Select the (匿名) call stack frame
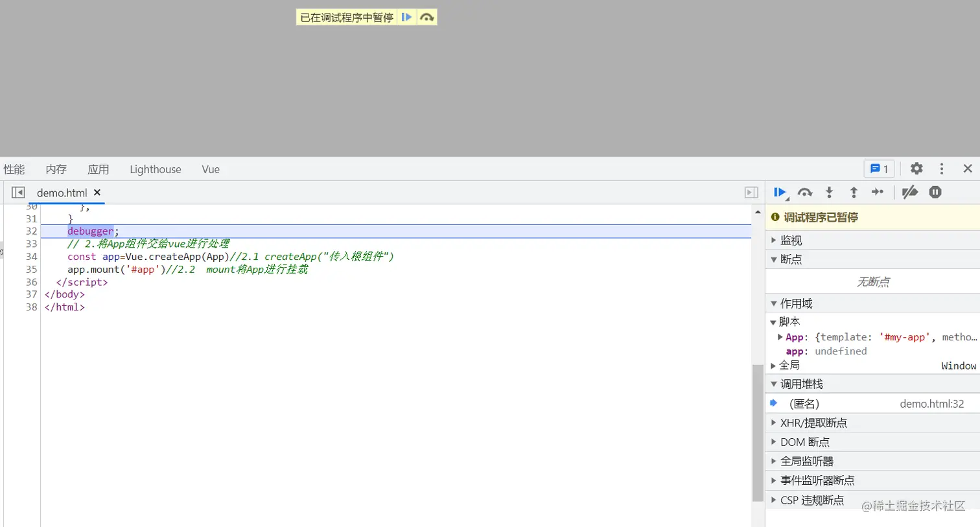Screen dimensions: 980x527 [872, 404]
